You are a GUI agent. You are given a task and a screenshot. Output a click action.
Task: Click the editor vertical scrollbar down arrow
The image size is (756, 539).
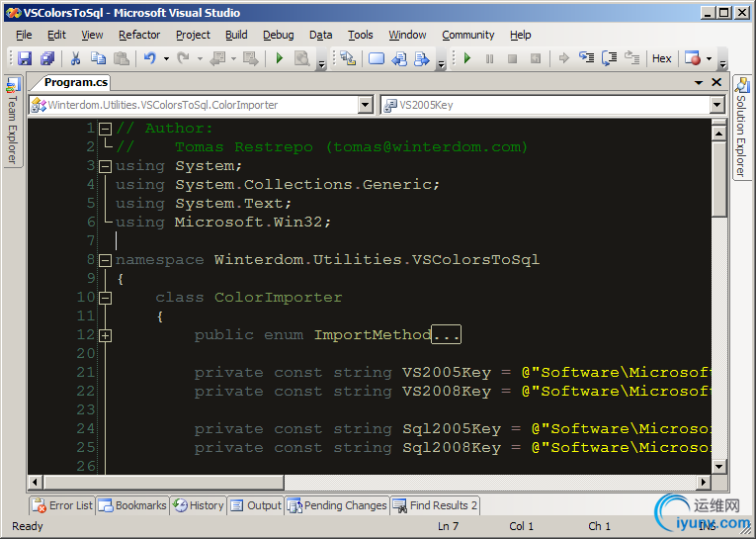(x=718, y=466)
